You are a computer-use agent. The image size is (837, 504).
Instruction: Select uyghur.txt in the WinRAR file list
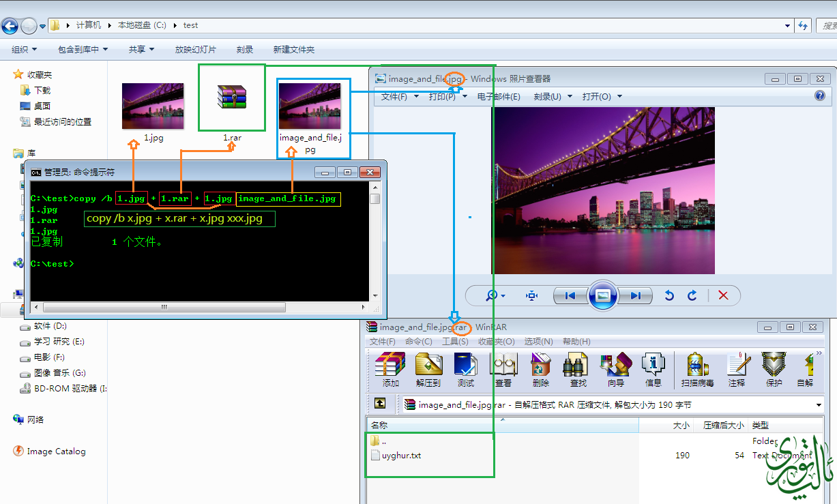[x=401, y=455]
